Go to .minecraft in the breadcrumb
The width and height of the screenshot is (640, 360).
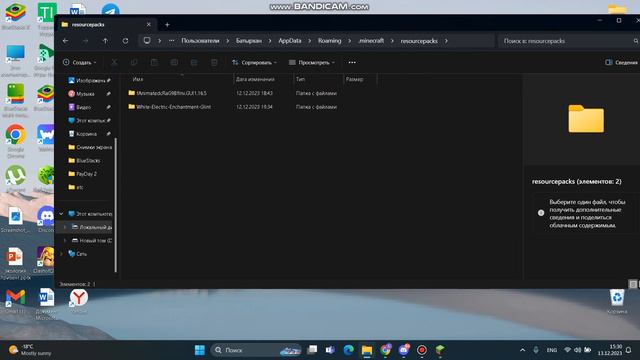click(371, 41)
